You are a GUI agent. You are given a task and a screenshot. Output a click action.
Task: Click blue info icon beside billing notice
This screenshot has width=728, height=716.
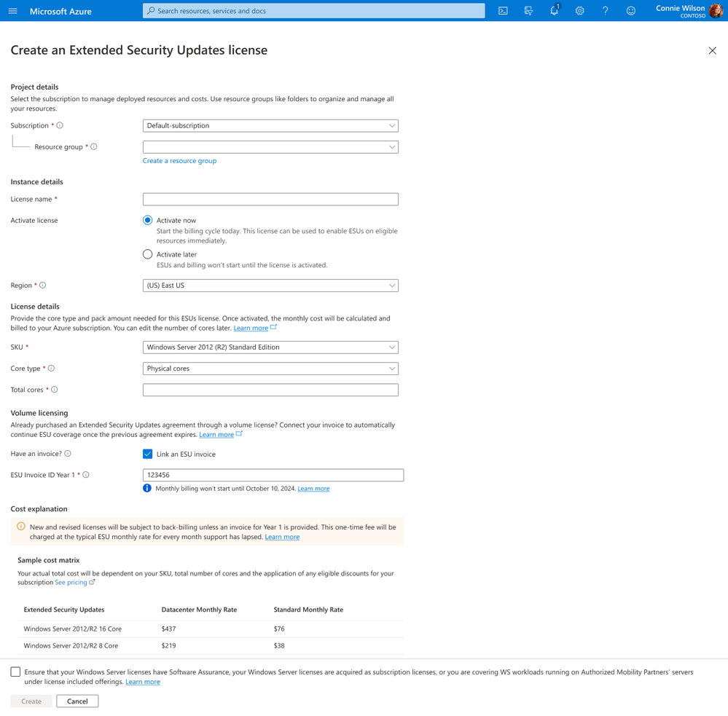point(147,488)
